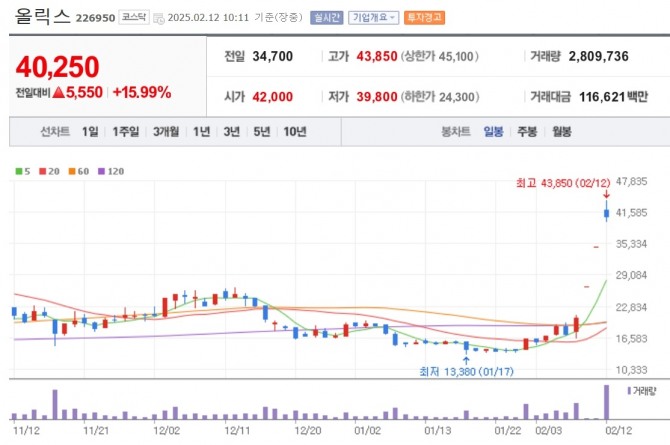Select the 1일 line chart period
670x445 pixels.
click(90, 132)
